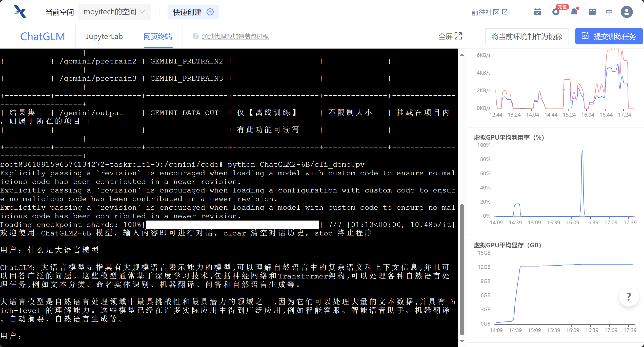Open the calendar check-in icon
Image resolution: width=644 pixels, height=347 pixels.
click(x=537, y=12)
